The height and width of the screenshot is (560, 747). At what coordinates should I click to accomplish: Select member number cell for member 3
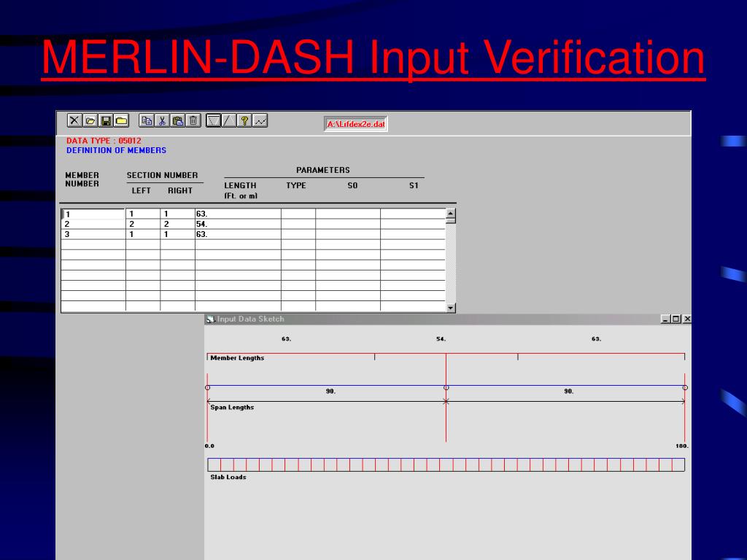(93, 234)
